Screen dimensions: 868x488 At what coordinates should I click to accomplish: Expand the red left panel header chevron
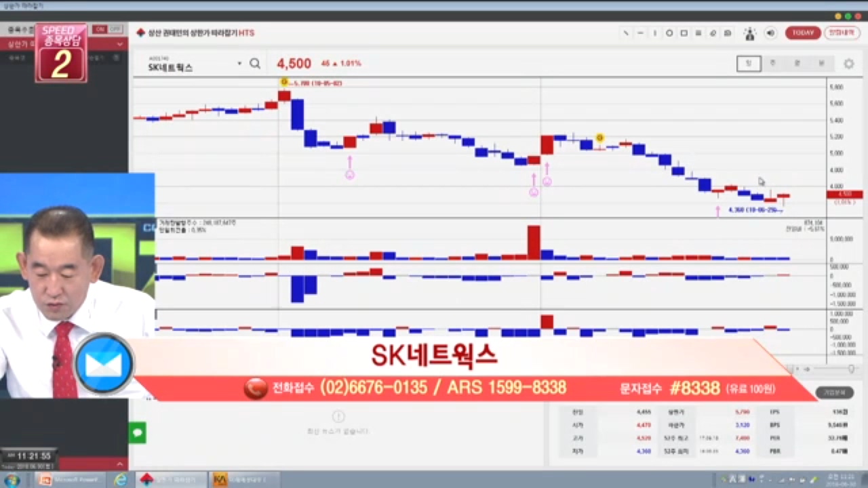point(120,44)
